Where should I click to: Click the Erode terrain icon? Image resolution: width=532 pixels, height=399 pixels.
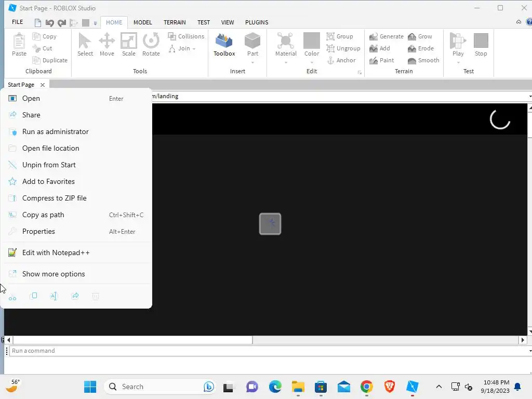point(412,48)
